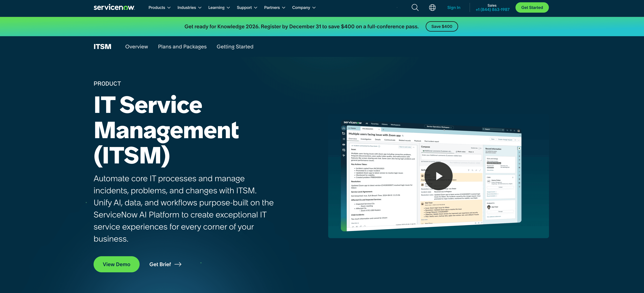Click the arrow next to Get Brief
The image size is (644, 293).
178,264
